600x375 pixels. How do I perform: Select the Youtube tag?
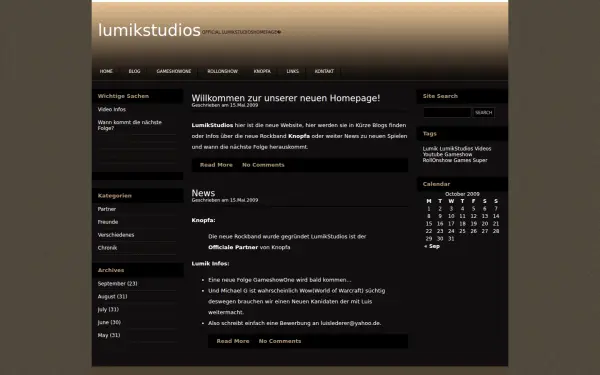(433, 155)
